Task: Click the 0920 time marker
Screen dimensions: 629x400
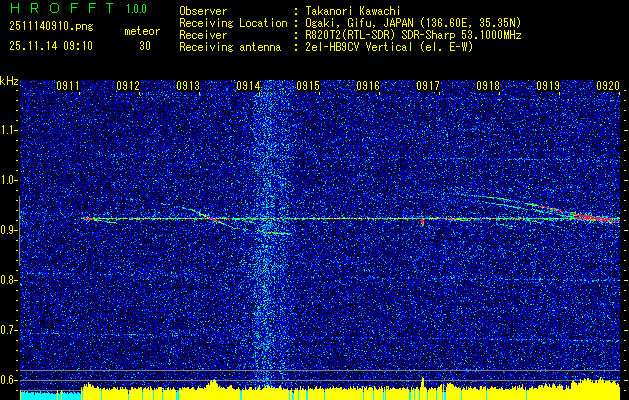Action: coord(608,86)
